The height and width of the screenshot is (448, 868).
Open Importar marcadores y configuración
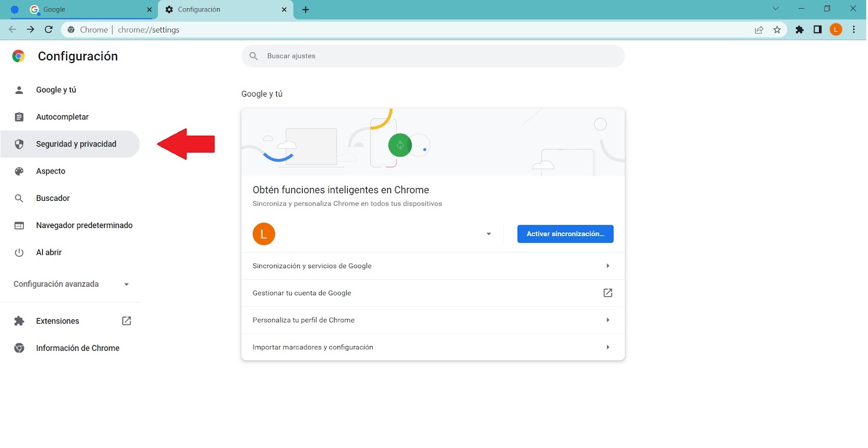point(433,348)
